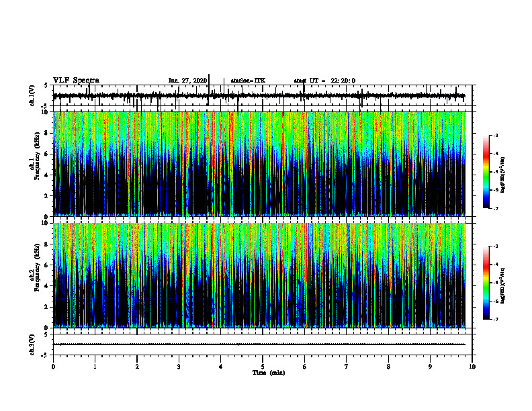Screen dimensions: 532x411
Task: Click the "-3" label on ch.1 color bar
Action: point(496,136)
